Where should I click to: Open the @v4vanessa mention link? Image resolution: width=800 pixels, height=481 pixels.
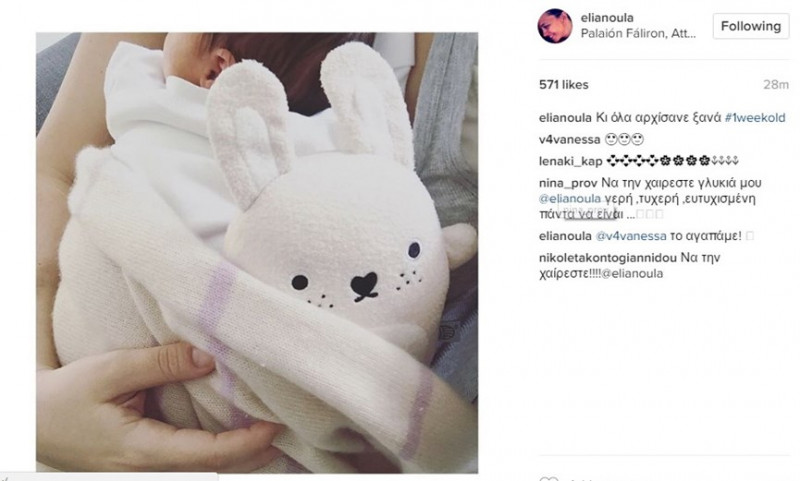[x=631, y=236]
